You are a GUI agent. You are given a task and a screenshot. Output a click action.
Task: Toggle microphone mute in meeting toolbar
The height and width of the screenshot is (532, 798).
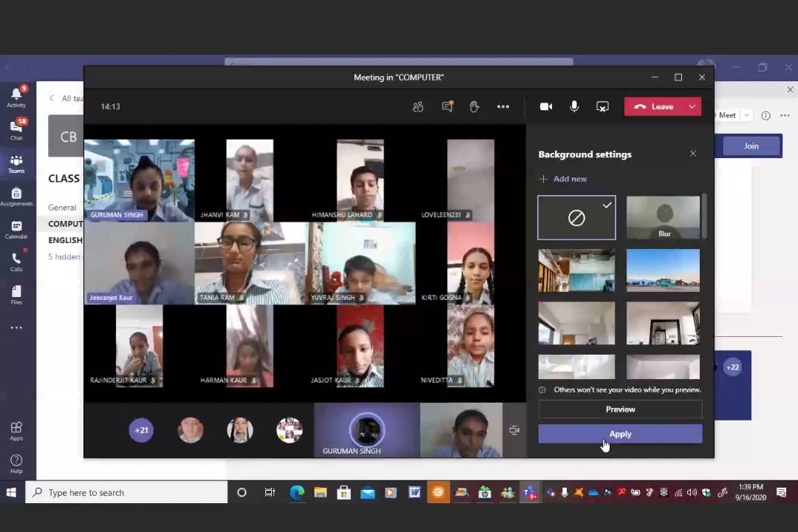click(574, 106)
